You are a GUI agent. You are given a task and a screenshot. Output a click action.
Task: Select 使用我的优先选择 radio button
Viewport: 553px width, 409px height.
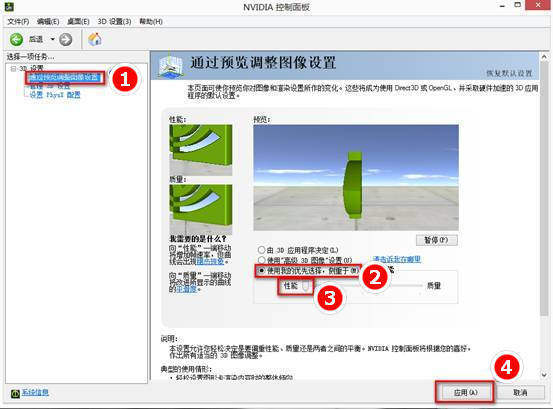coord(261,270)
